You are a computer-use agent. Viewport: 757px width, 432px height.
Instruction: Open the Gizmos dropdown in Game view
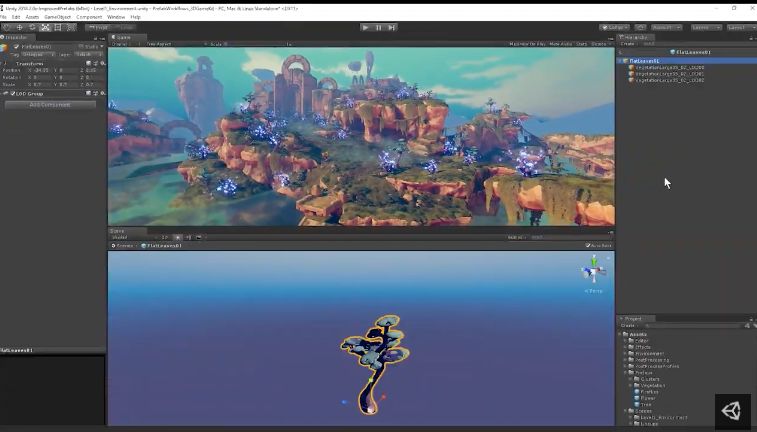pos(601,44)
